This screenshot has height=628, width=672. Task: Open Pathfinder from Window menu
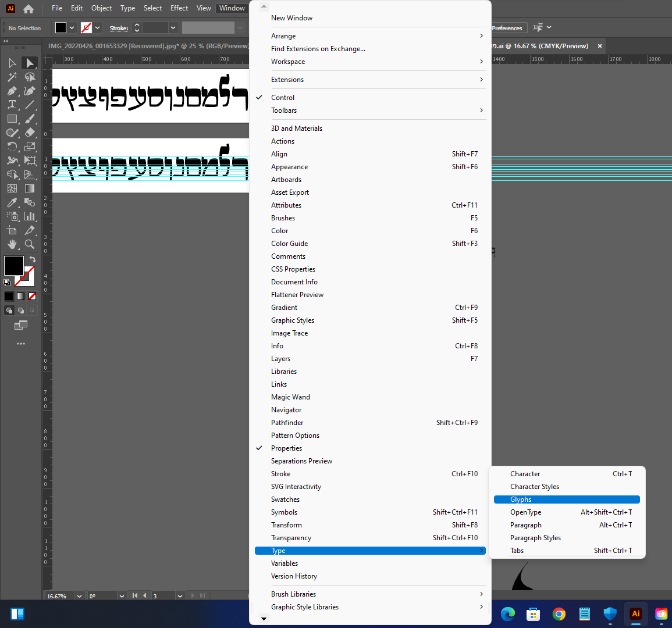[x=370, y=423]
